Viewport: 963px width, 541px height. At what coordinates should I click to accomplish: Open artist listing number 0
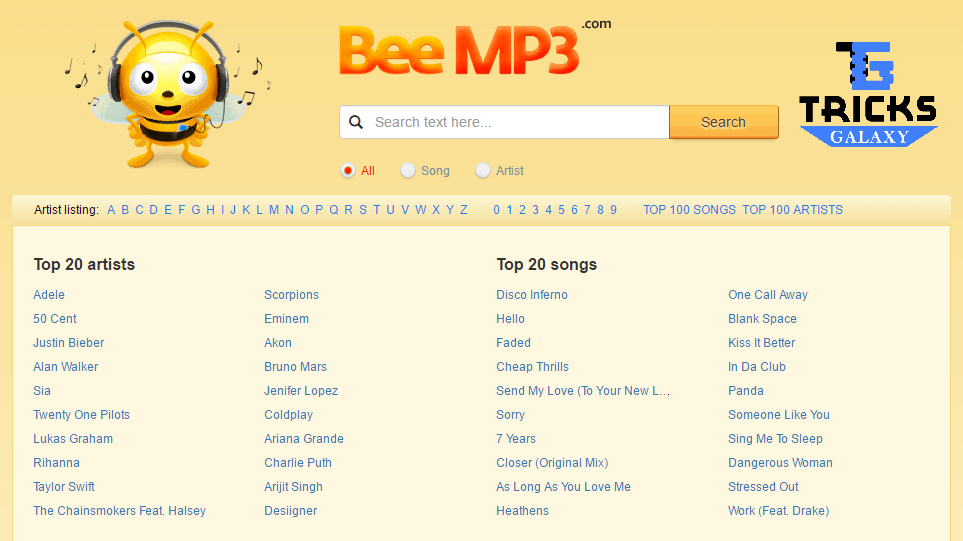click(x=496, y=210)
